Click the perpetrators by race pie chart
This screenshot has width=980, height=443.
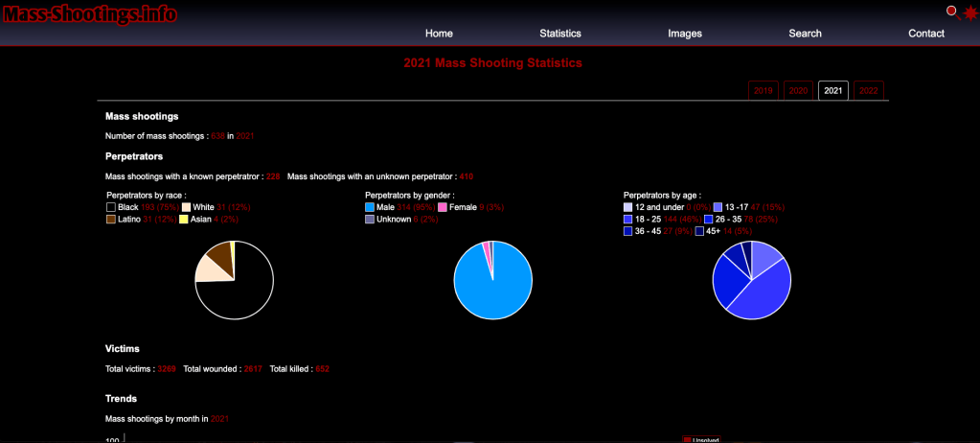[235, 280]
